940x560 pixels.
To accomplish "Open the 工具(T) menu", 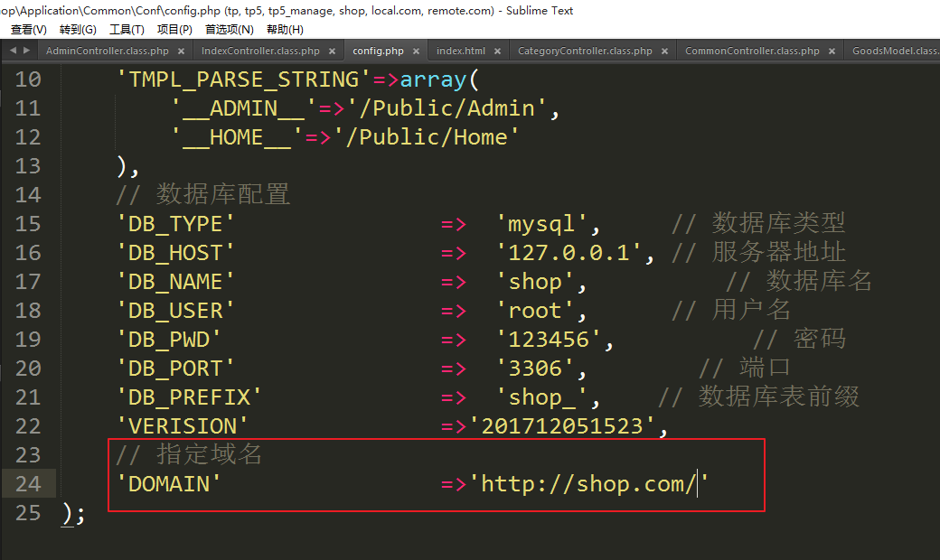I will 127,29.
